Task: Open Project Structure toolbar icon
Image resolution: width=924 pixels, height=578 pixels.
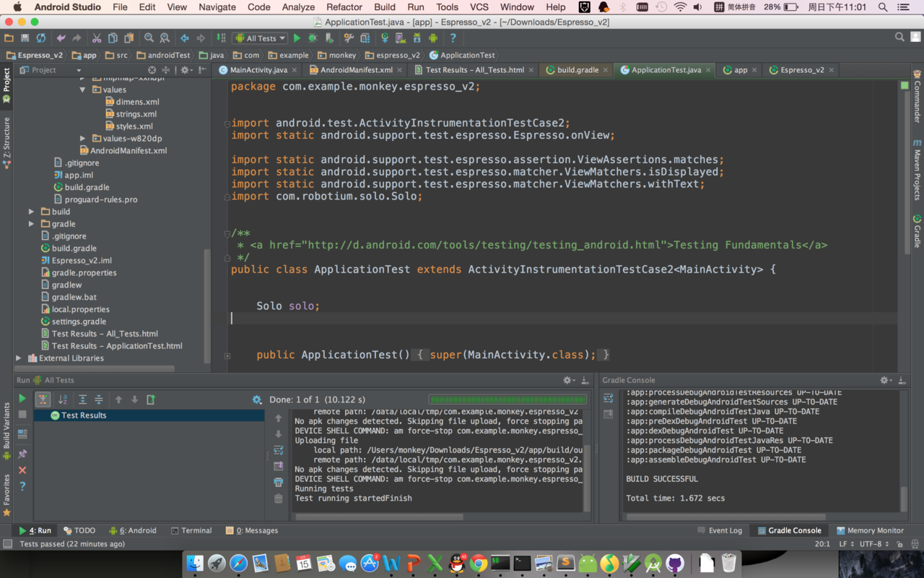Action: [x=365, y=38]
